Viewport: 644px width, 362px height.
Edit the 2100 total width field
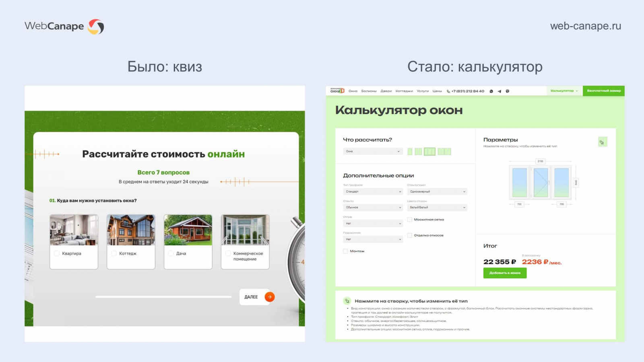point(540,161)
